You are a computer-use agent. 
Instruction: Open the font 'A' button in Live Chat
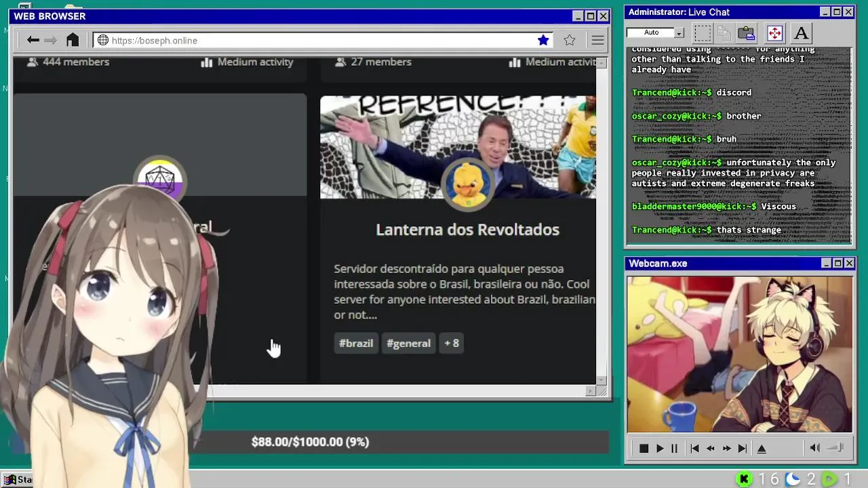(x=801, y=33)
